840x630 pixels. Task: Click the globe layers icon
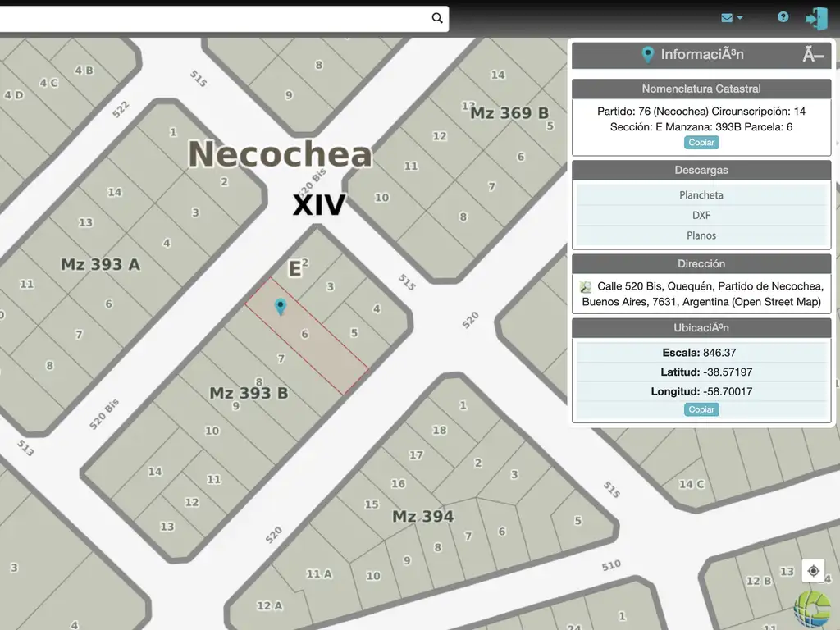[x=812, y=609]
